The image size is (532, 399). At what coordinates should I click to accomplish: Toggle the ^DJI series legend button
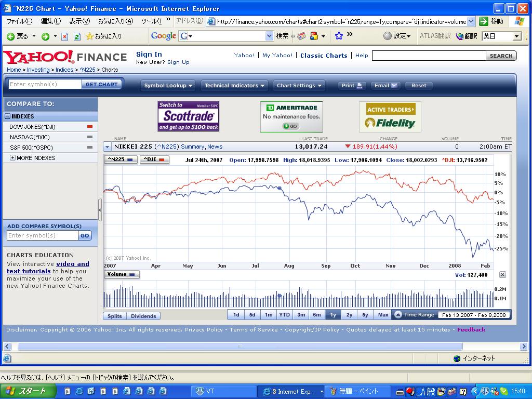(x=154, y=159)
